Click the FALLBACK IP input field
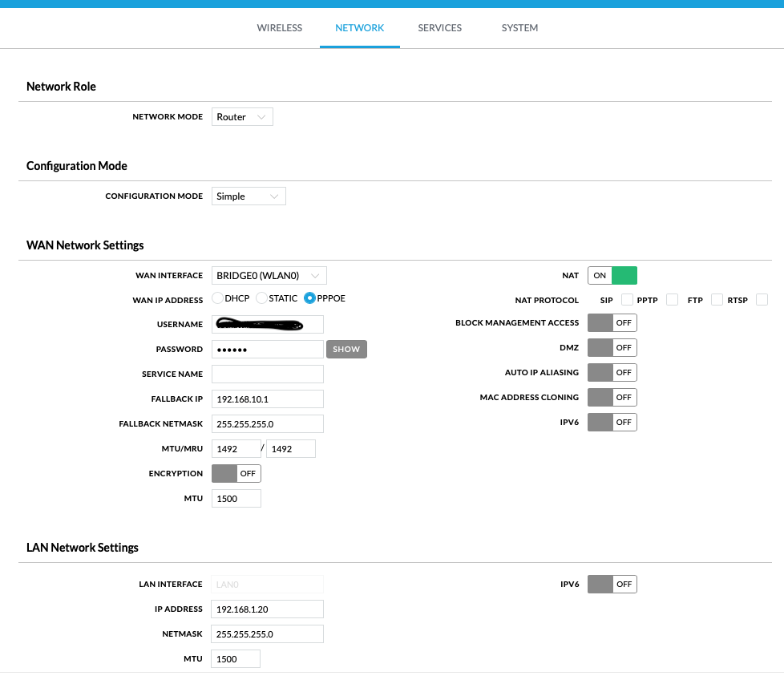Screen dimensions: 784x680 point(267,399)
